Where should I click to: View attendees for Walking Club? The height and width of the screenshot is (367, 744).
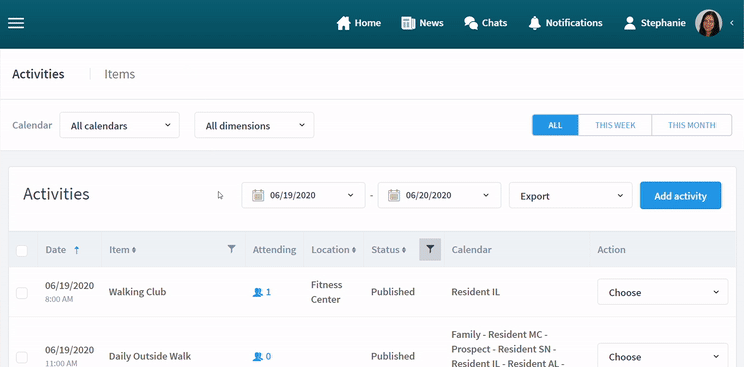point(261,292)
